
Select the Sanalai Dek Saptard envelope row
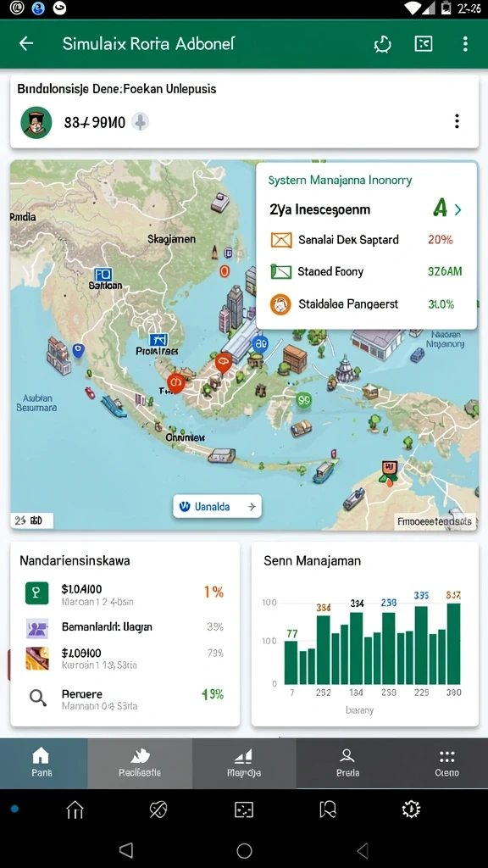tap(366, 240)
